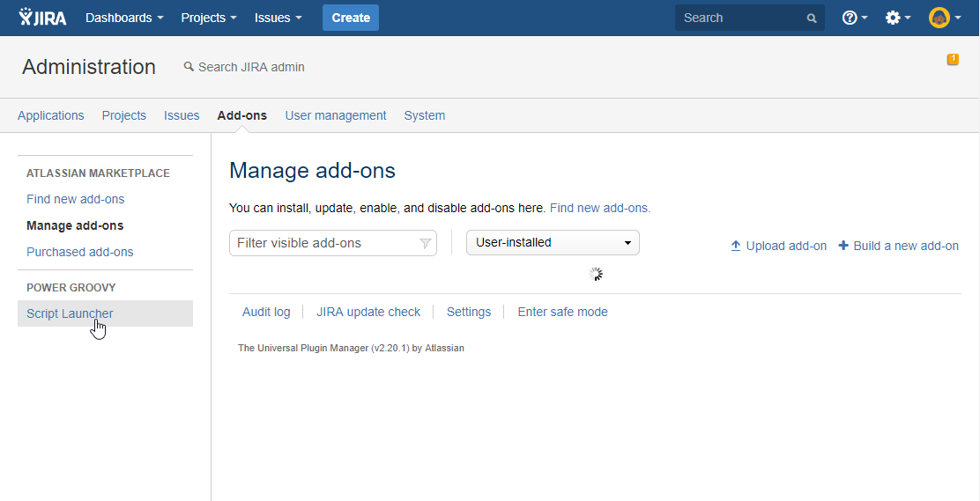The width and height of the screenshot is (980, 501).
Task: Click the POWER GROOVY section label
Action: pos(71,287)
